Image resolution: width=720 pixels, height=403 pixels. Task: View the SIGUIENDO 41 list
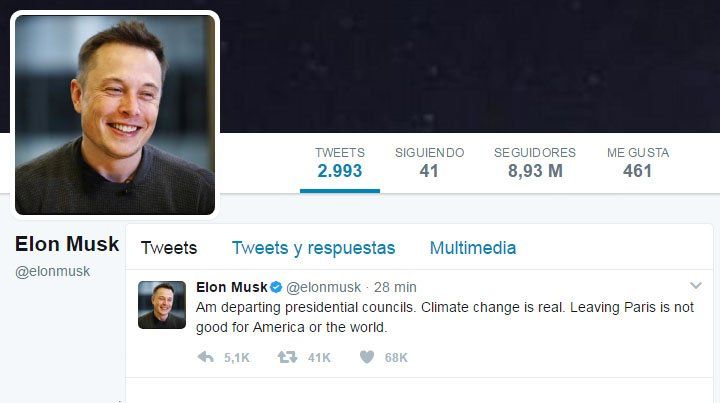(x=429, y=163)
